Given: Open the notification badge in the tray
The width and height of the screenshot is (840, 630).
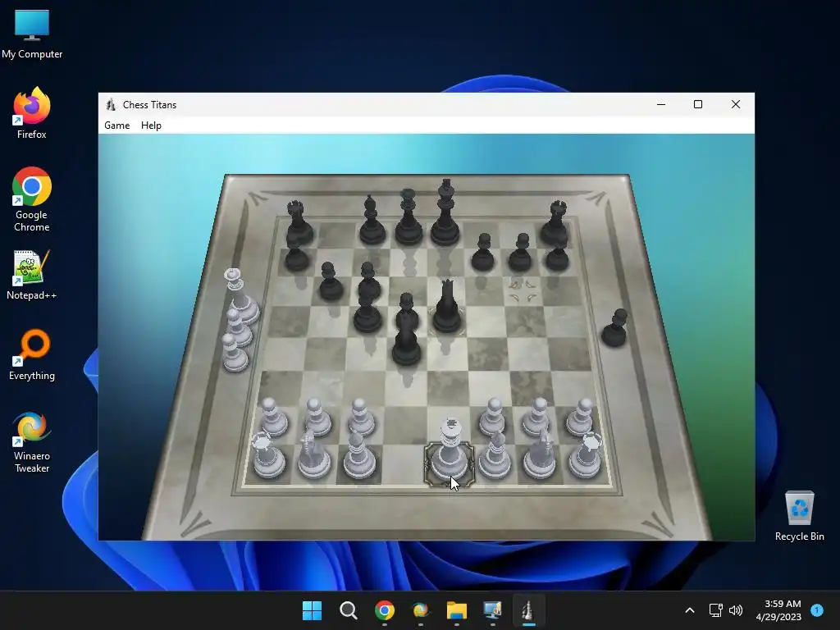Looking at the screenshot, I should 817,609.
